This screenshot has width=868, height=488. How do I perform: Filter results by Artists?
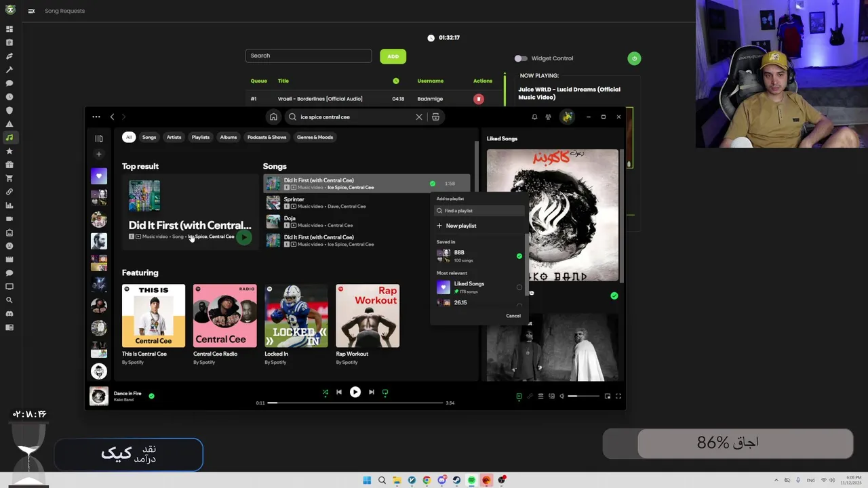[x=174, y=137]
